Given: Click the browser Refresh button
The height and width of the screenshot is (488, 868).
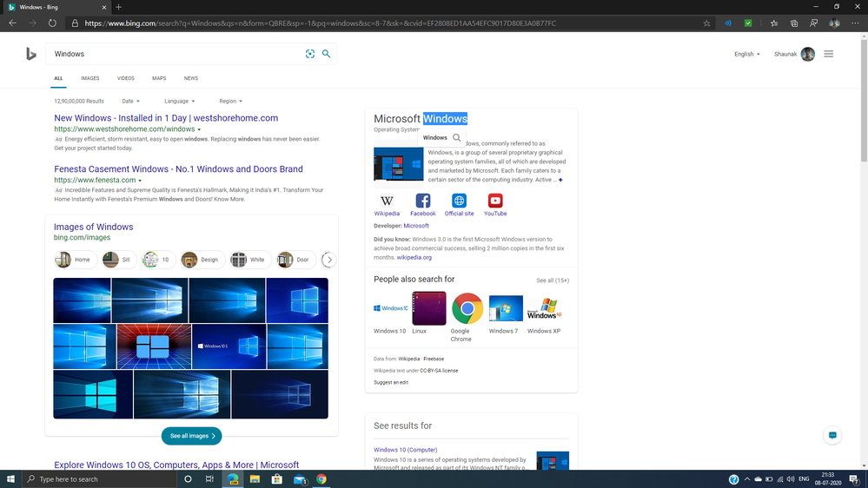Looking at the screenshot, I should point(52,23).
